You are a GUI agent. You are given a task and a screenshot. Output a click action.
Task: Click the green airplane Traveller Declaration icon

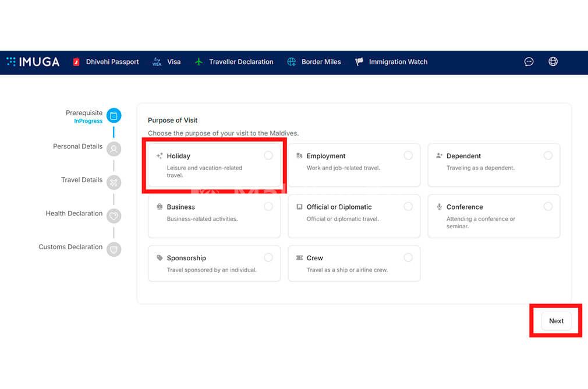[199, 62]
